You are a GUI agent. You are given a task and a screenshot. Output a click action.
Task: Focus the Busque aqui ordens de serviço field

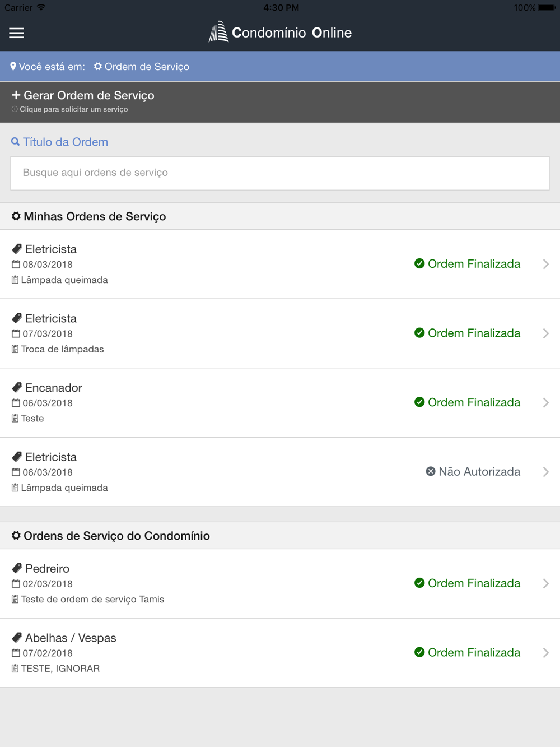280,173
